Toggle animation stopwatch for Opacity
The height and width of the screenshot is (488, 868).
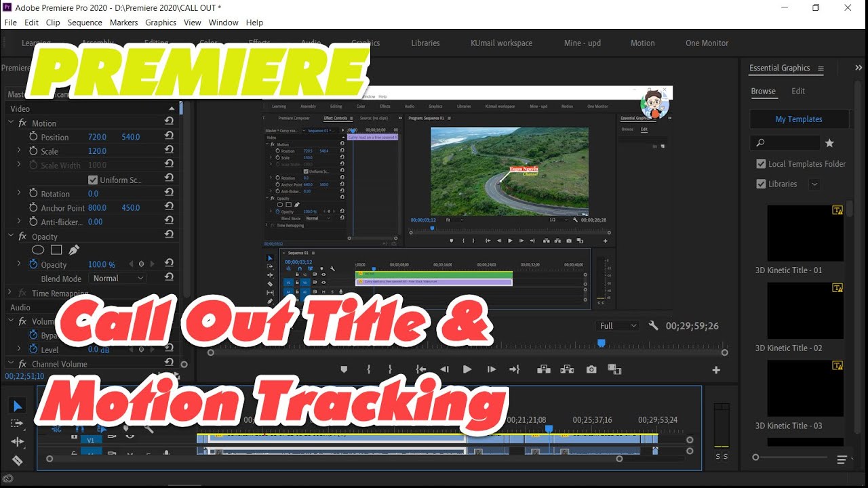(33, 264)
